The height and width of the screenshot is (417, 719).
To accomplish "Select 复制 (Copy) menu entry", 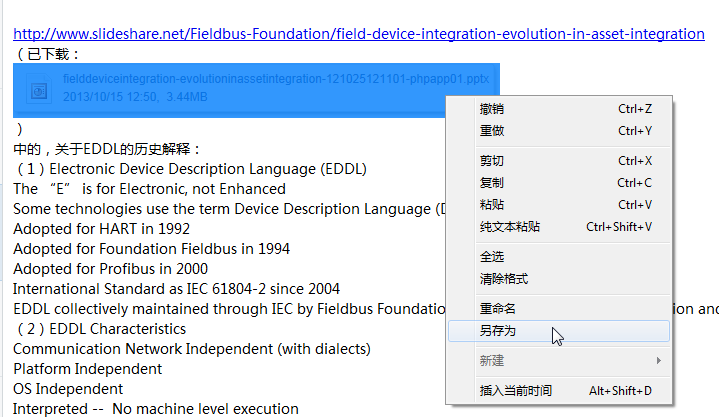I will click(492, 183).
